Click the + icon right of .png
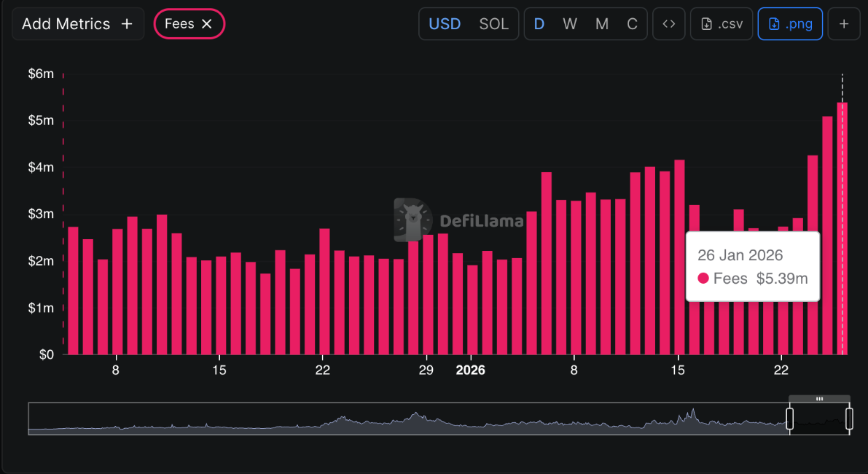The width and height of the screenshot is (868, 474). pyautogui.click(x=843, y=23)
